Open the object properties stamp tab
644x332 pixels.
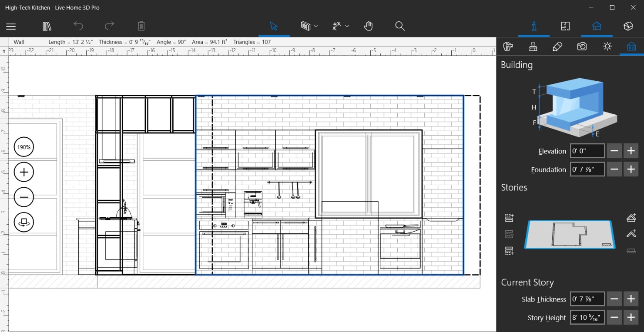(x=533, y=46)
